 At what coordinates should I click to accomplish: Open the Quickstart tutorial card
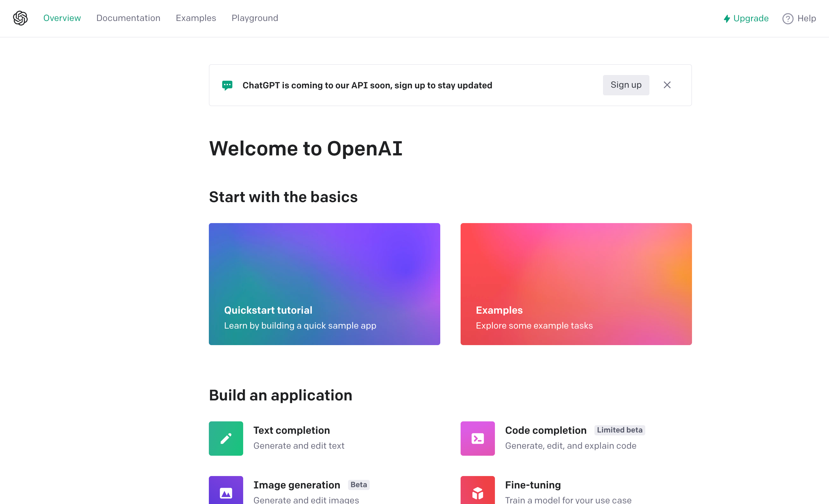click(324, 284)
